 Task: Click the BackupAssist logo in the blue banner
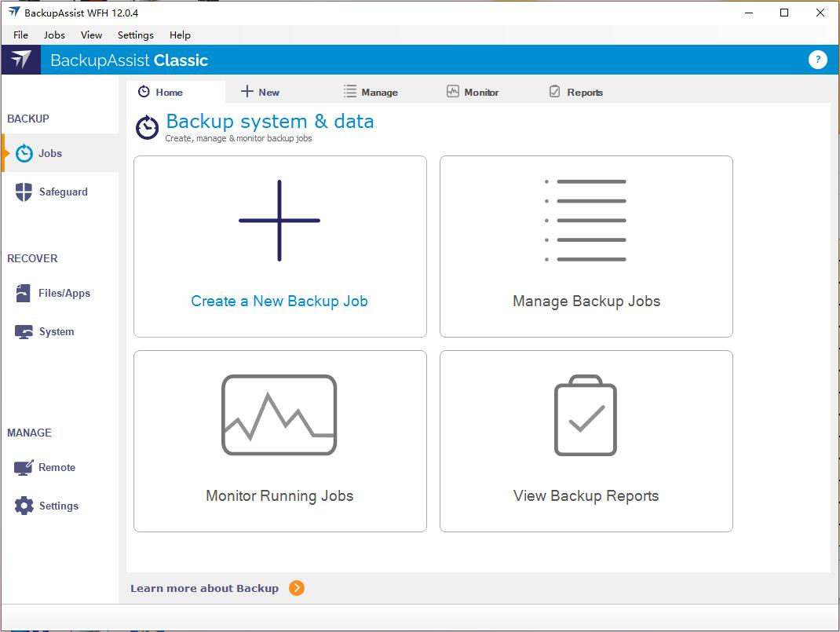tap(21, 60)
